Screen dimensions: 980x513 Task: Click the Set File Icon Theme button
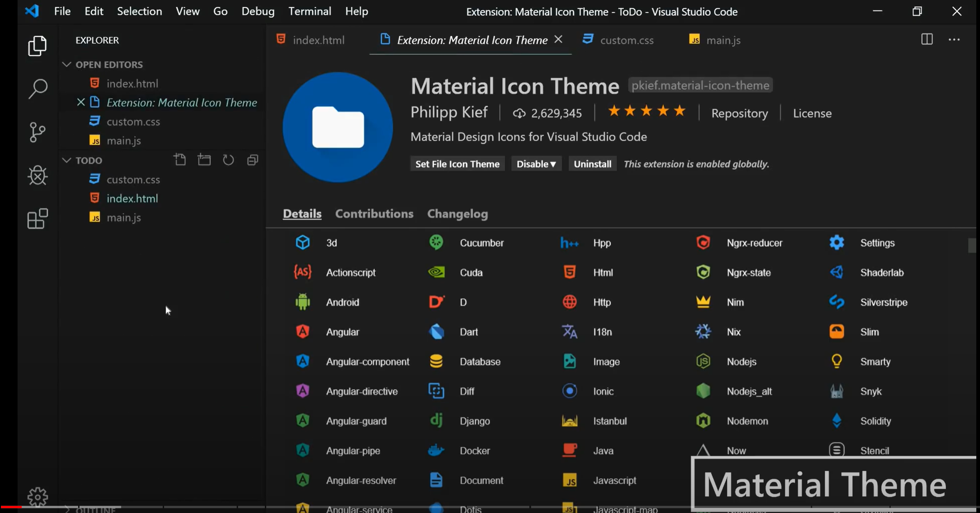pyautogui.click(x=457, y=164)
